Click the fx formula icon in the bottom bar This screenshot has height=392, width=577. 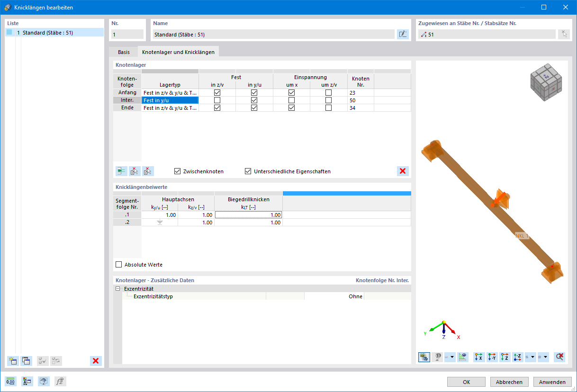point(60,382)
